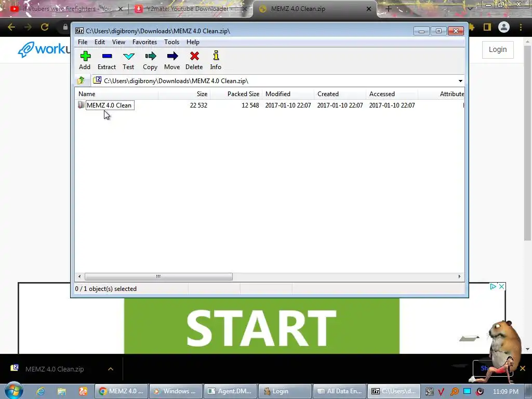Image resolution: width=532 pixels, height=399 pixels.
Task: Click the horizontal scrollbar thumb in 7-Zip
Action: (158, 276)
